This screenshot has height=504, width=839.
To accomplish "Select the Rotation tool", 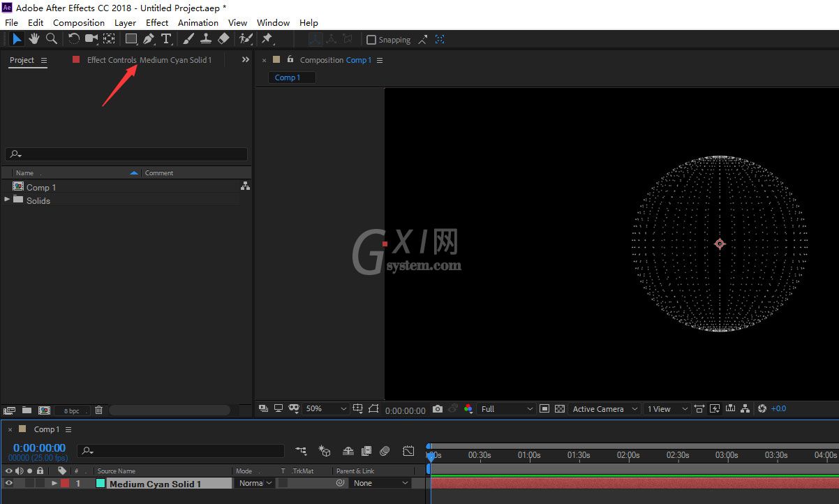I will coord(73,39).
